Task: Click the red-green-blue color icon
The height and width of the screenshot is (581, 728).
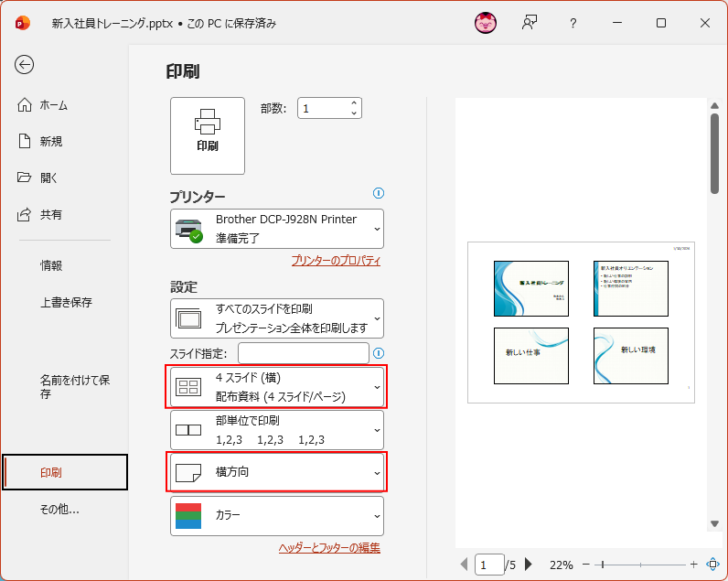Action: tap(188, 516)
